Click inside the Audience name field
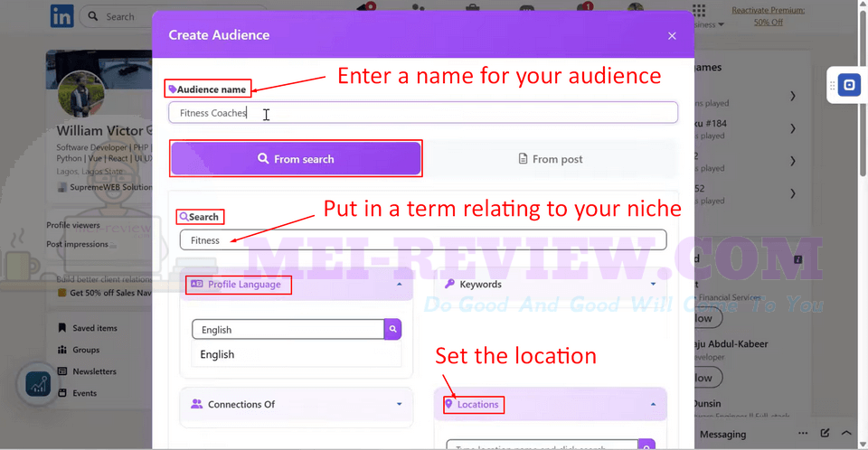 click(423, 113)
